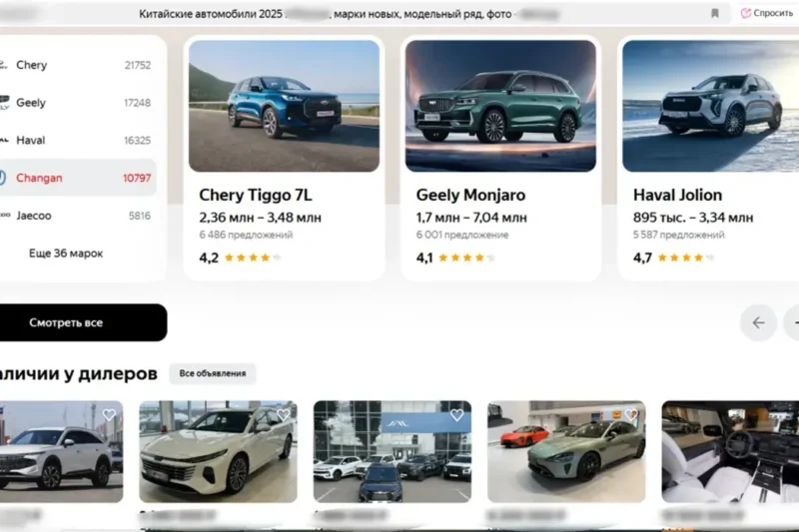Click the Geely brand logo in sidebar

tap(4, 102)
